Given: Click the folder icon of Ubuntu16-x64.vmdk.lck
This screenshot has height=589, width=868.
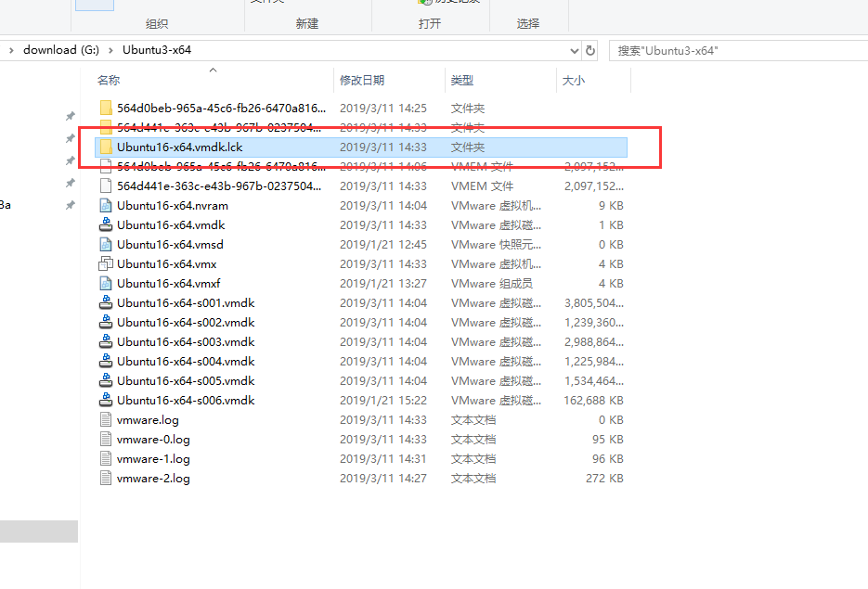Looking at the screenshot, I should 106,147.
